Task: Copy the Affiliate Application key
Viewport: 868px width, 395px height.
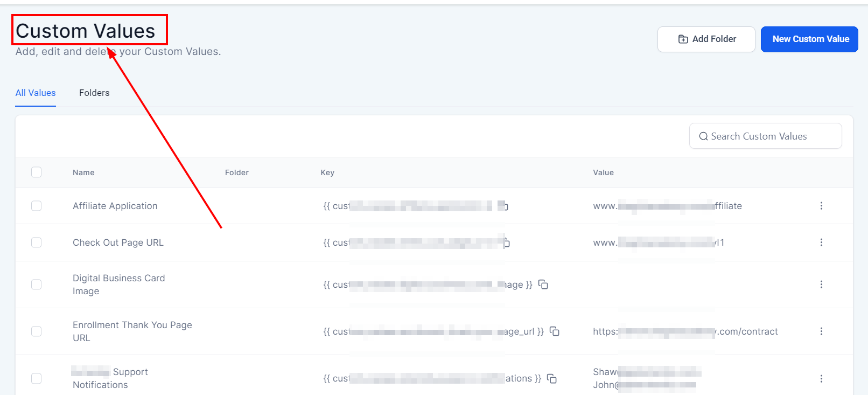Action: point(505,206)
